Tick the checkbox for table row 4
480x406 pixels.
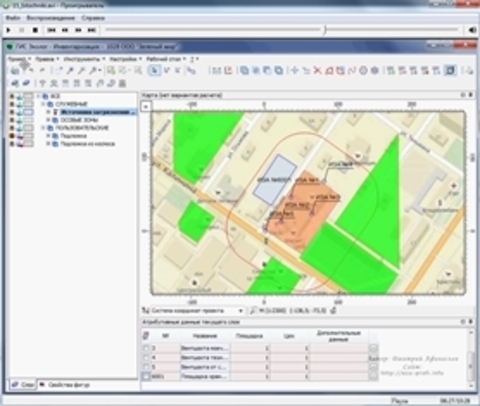[146, 358]
